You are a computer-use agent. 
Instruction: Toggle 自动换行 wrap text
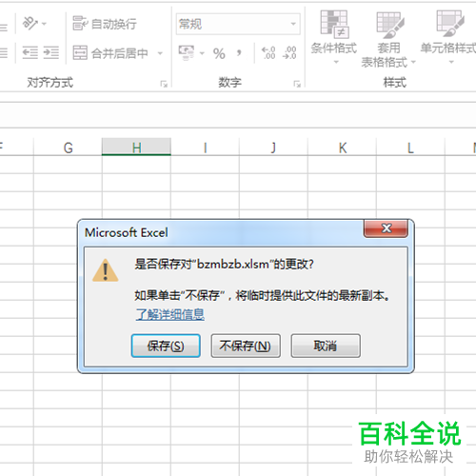click(105, 24)
